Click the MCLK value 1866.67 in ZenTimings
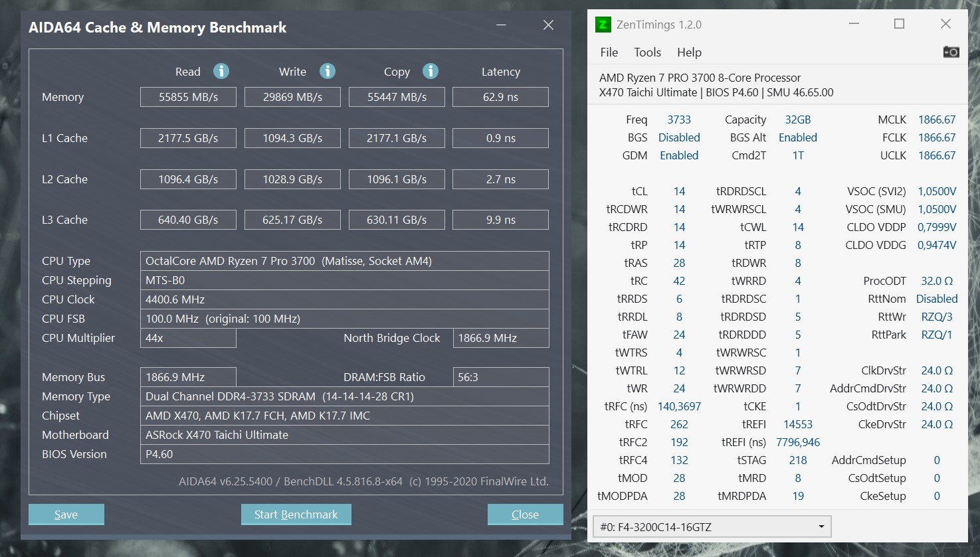 click(x=937, y=119)
